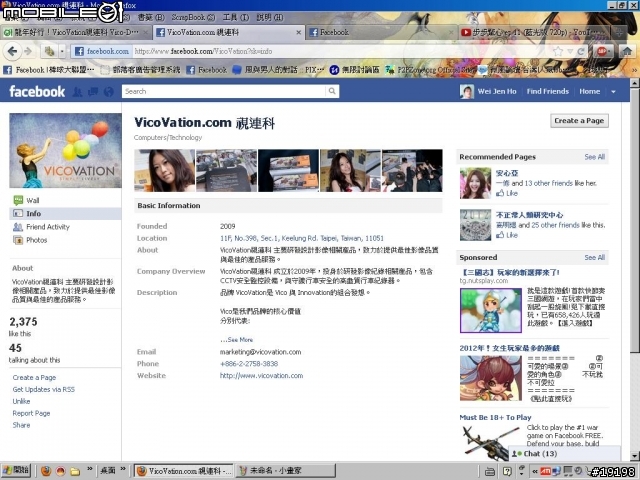Open the middle product box photo thumbnail
Image resolution: width=640 pixels, height=480 pixels.
(288, 171)
